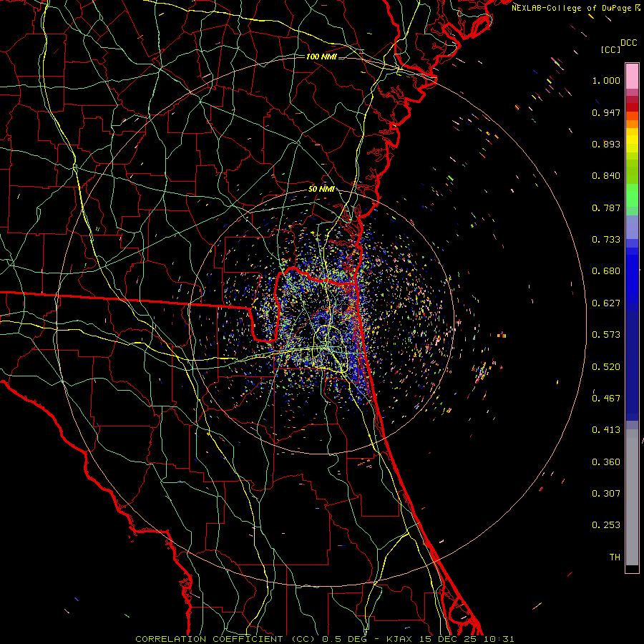644x644 pixels.
Task: Select the 0.787 scale value
Action: point(606,208)
